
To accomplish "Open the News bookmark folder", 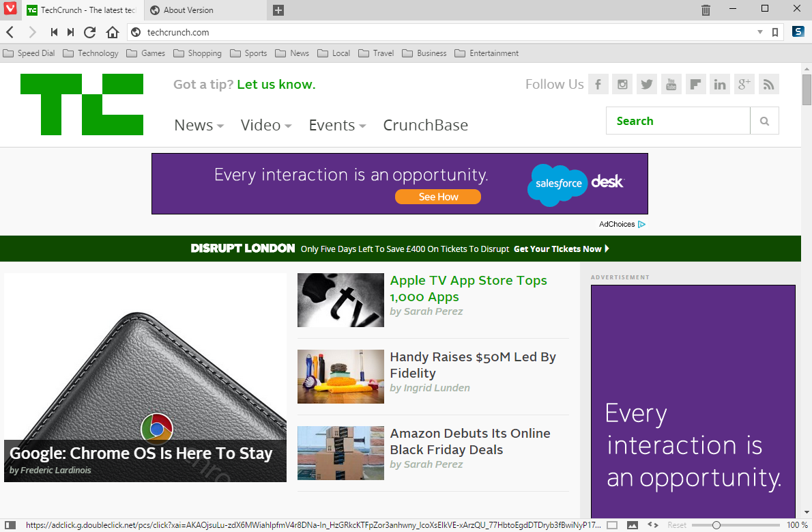I will [292, 53].
